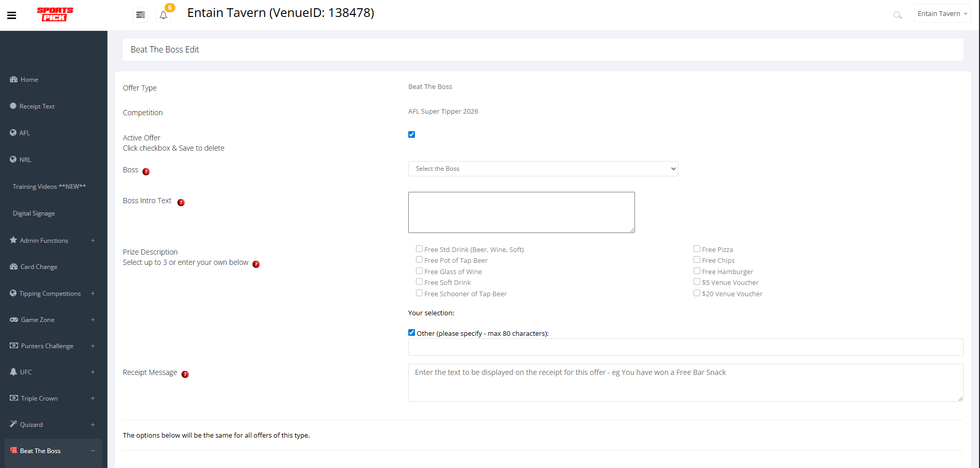Click the list view icon beside bell
Screen dimensions: 980x468
click(140, 15)
